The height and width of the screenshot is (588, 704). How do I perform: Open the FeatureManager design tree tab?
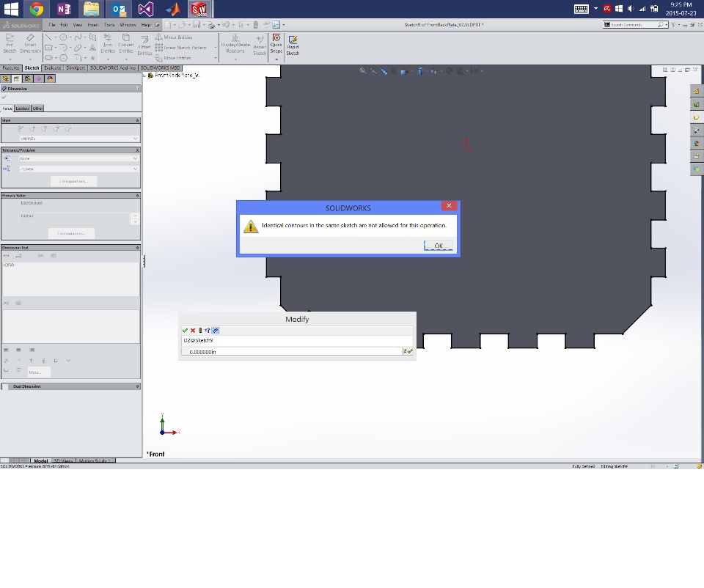pos(6,78)
